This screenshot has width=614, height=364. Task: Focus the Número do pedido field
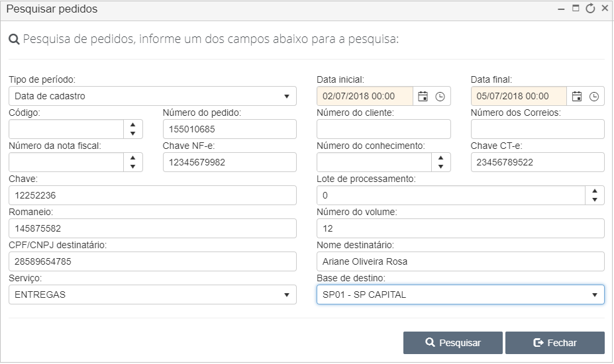(x=229, y=129)
